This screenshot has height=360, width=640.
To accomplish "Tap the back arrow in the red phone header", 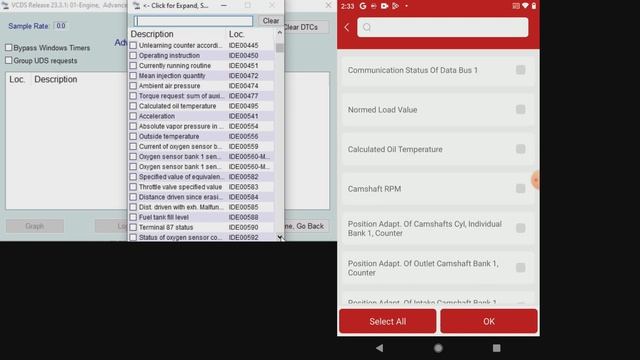I will pos(347,27).
